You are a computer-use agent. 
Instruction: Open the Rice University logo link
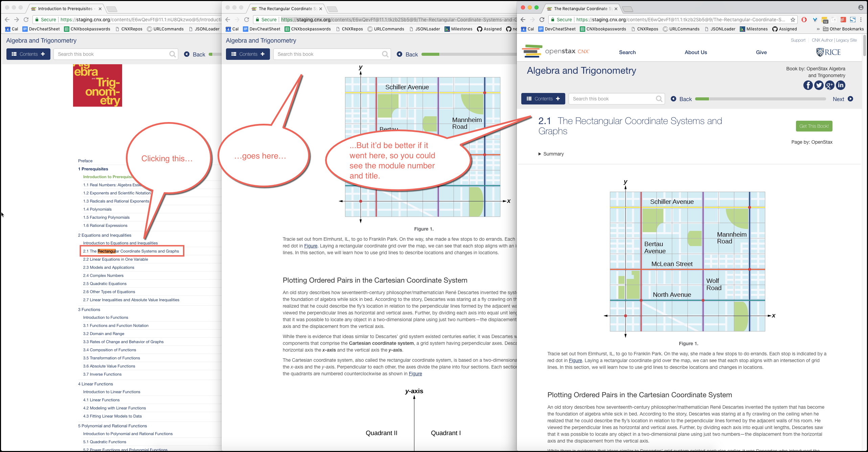coord(828,52)
